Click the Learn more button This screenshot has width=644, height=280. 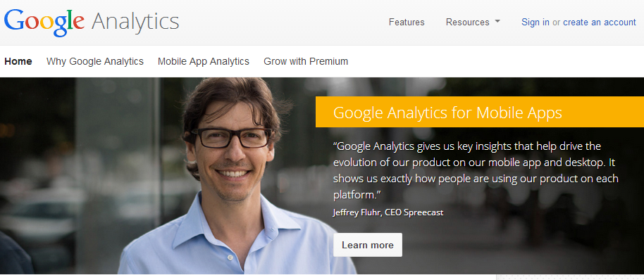tap(368, 245)
